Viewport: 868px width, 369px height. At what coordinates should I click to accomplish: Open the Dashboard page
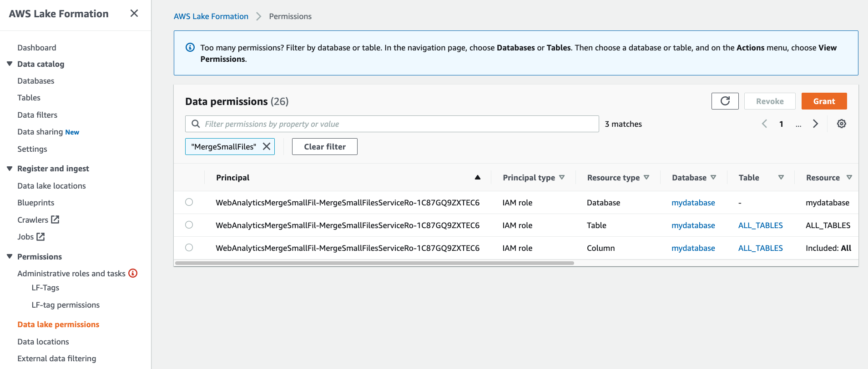pos(37,48)
